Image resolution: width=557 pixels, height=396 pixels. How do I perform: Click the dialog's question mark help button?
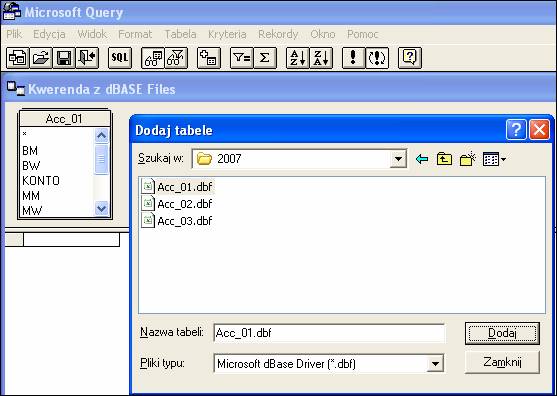point(516,130)
